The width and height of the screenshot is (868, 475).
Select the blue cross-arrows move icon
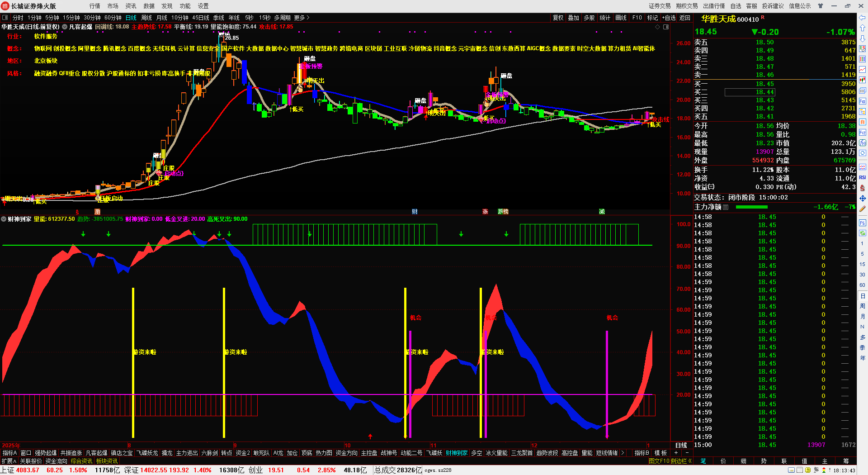(x=863, y=198)
